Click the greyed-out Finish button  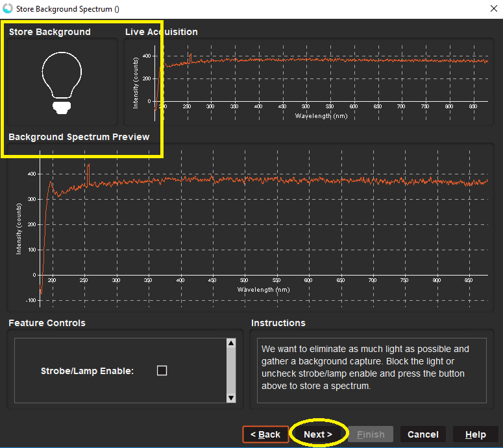click(x=371, y=434)
